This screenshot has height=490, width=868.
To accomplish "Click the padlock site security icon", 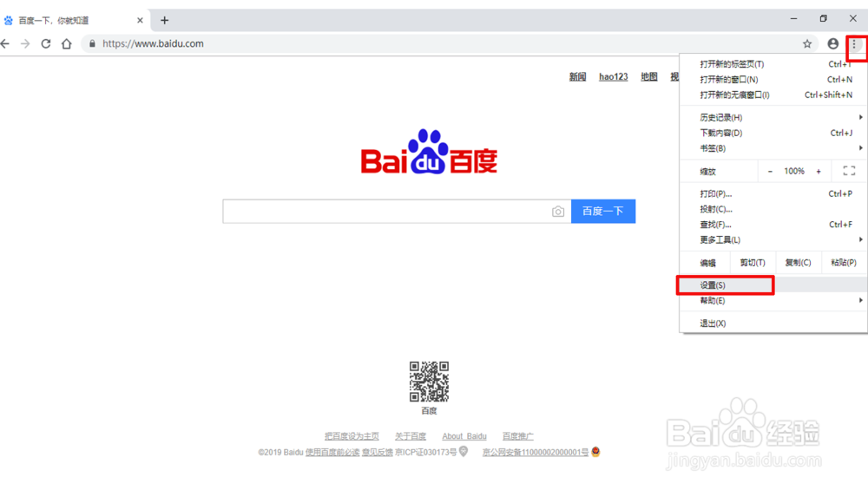I will point(92,43).
